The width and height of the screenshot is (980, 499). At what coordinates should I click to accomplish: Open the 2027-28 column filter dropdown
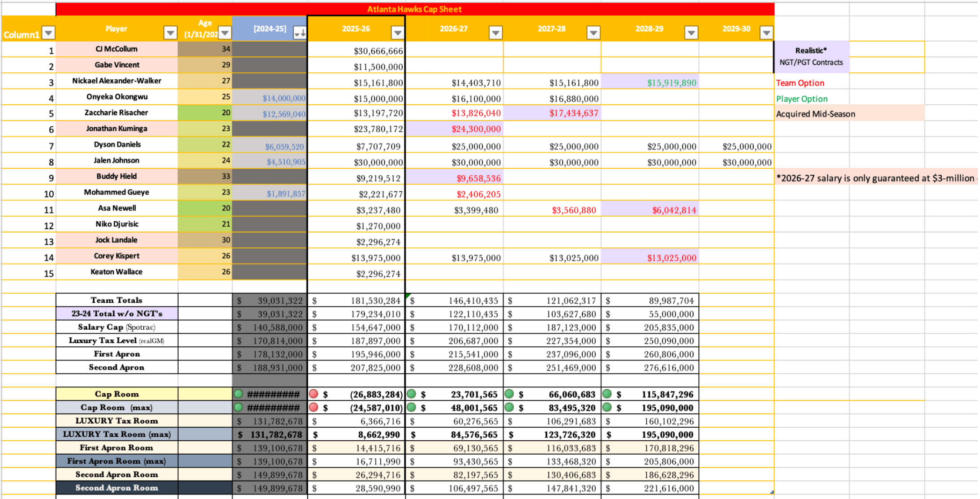click(593, 33)
